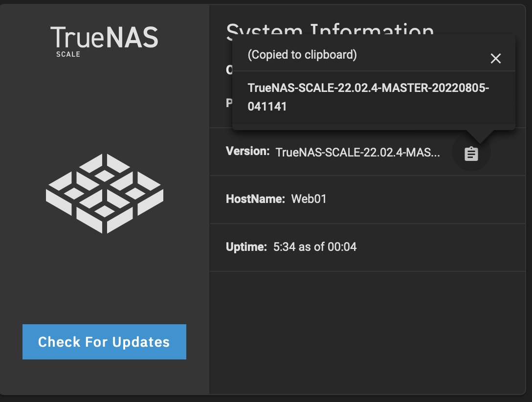Click the popup arrow pointing at the clipboard icon
532x402 pixels.
pyautogui.click(x=480, y=136)
